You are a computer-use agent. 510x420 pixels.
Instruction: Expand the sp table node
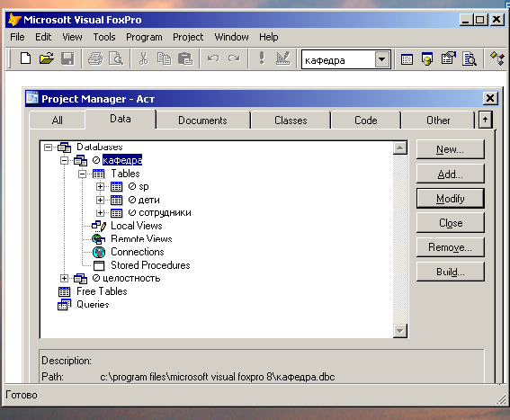(100, 187)
